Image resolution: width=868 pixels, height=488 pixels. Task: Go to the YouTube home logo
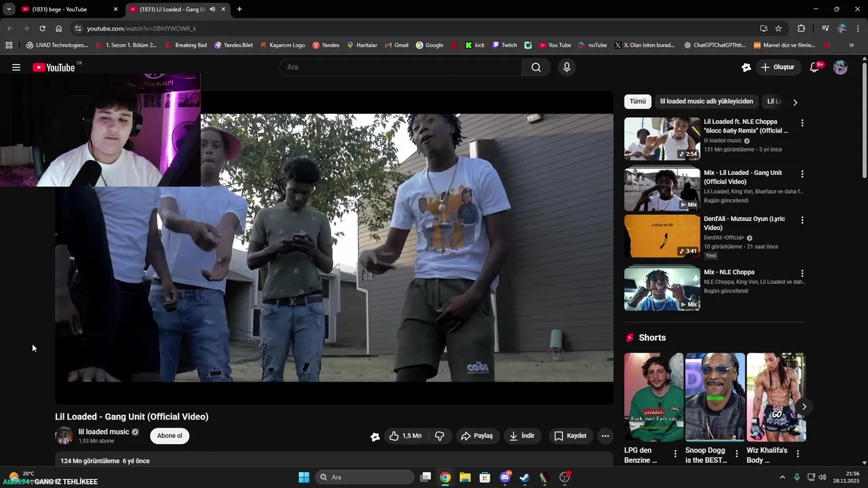54,67
